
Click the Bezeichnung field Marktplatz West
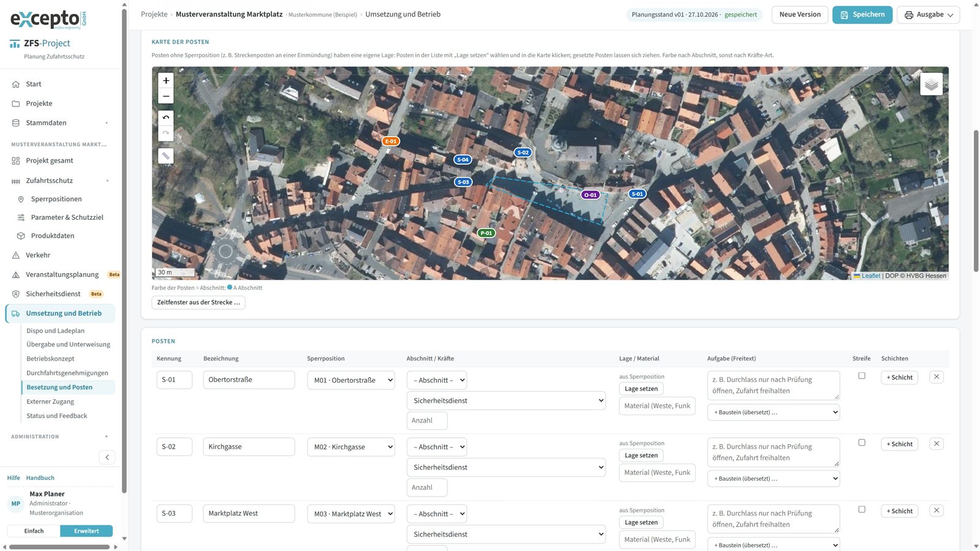pos(249,514)
